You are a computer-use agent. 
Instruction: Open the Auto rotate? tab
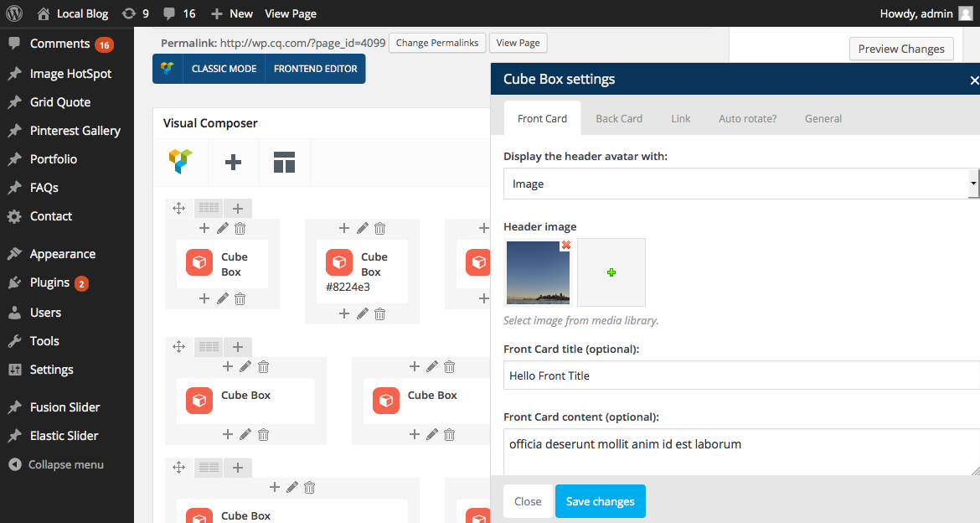(x=747, y=118)
